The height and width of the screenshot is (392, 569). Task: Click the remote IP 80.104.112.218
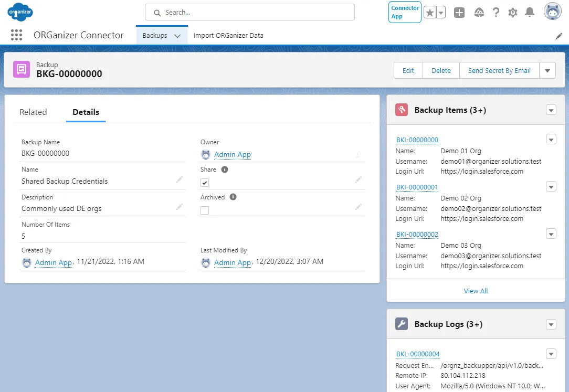pyautogui.click(x=462, y=376)
